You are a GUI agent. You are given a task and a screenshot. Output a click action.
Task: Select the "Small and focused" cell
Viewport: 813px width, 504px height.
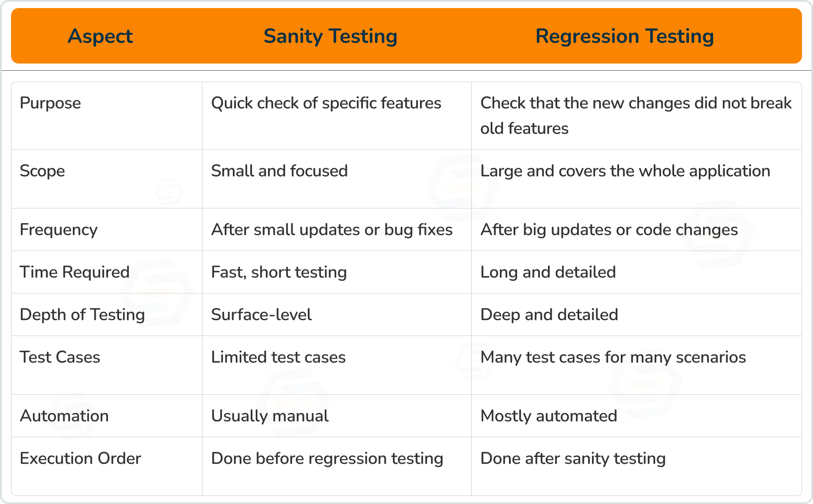279,171
